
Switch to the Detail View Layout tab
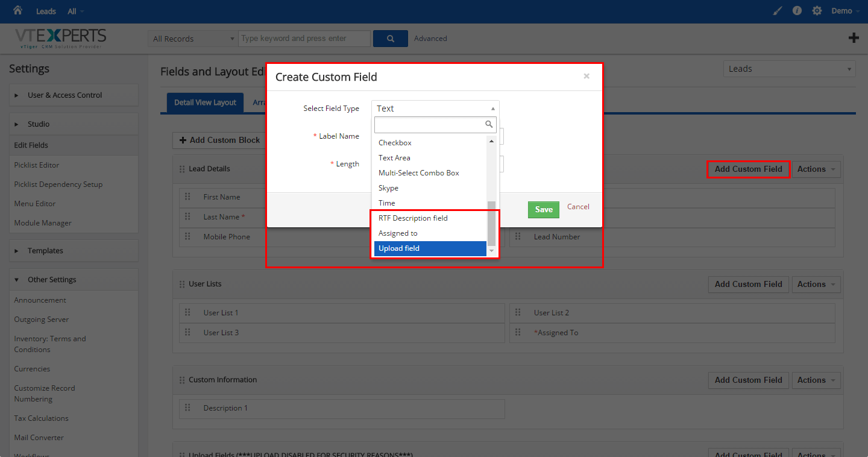click(x=205, y=102)
